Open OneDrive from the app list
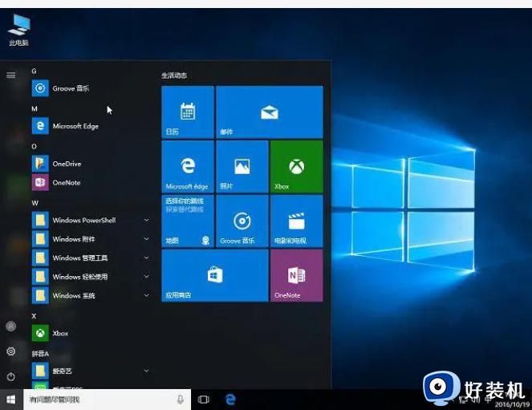Viewport: 532px width, 410px height. (91, 164)
